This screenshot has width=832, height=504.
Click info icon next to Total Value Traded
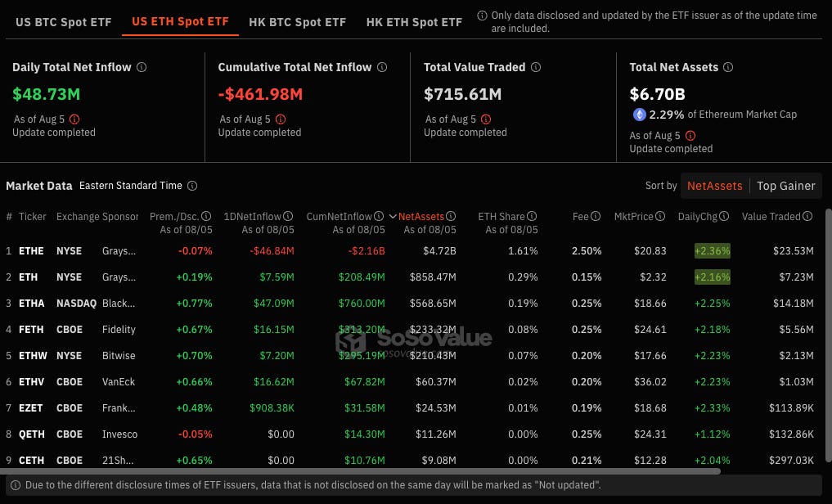click(x=536, y=67)
